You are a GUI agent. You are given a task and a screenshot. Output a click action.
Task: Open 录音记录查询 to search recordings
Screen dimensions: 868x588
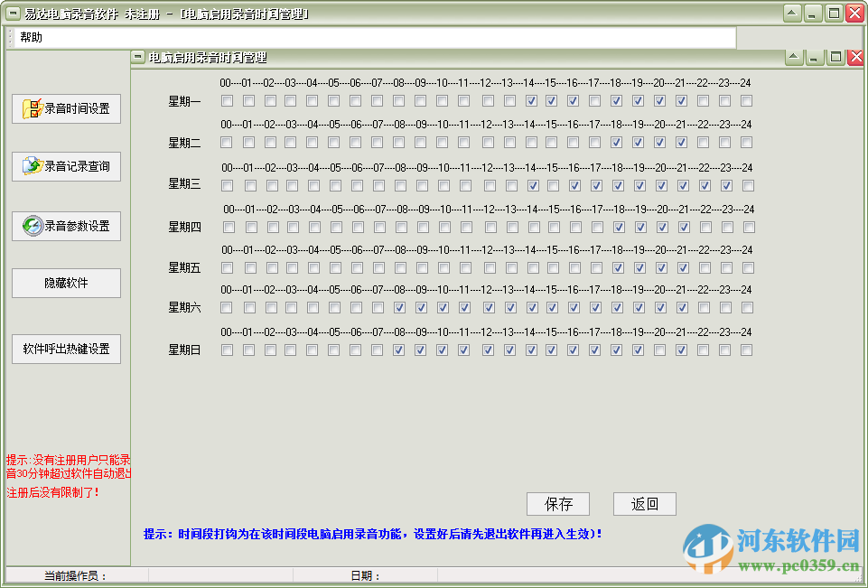click(67, 166)
